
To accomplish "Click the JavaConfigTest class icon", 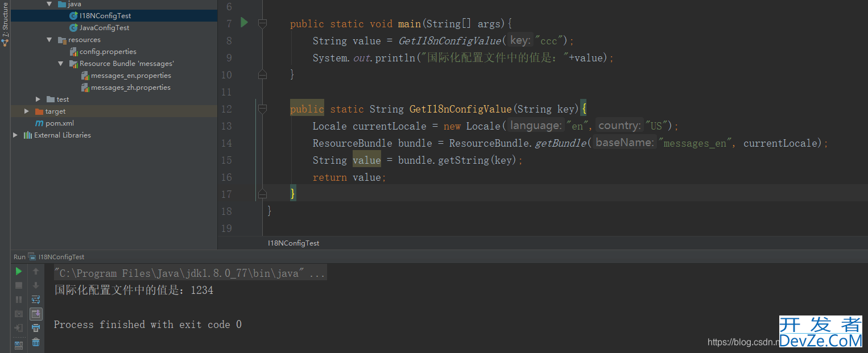I will [73, 28].
